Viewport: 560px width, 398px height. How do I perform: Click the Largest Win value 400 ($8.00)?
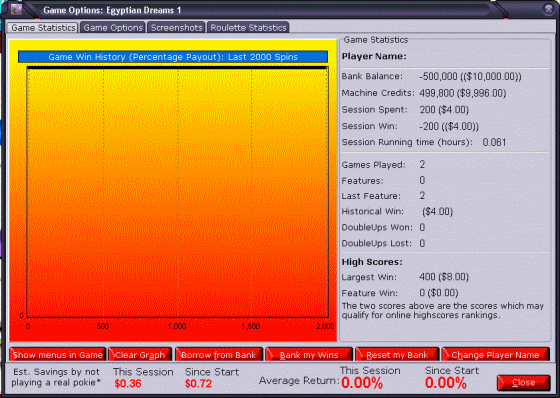(444, 277)
